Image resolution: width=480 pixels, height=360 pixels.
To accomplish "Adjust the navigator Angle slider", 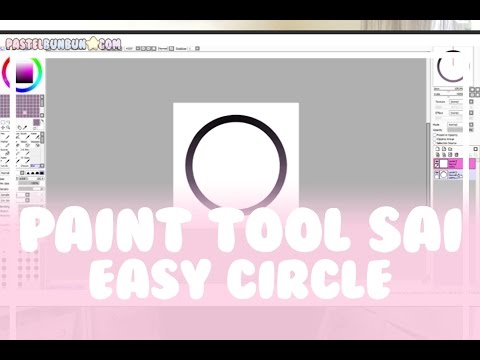I will click(448, 94).
